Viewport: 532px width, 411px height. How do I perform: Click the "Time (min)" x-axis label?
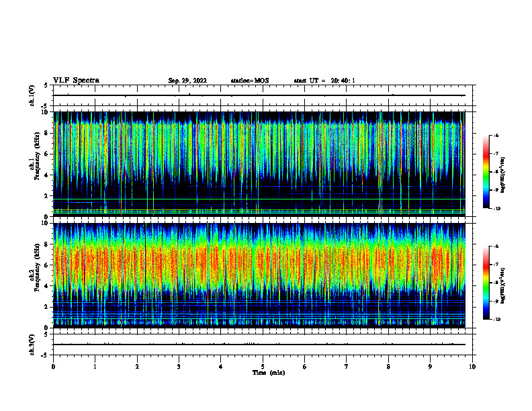click(269, 373)
